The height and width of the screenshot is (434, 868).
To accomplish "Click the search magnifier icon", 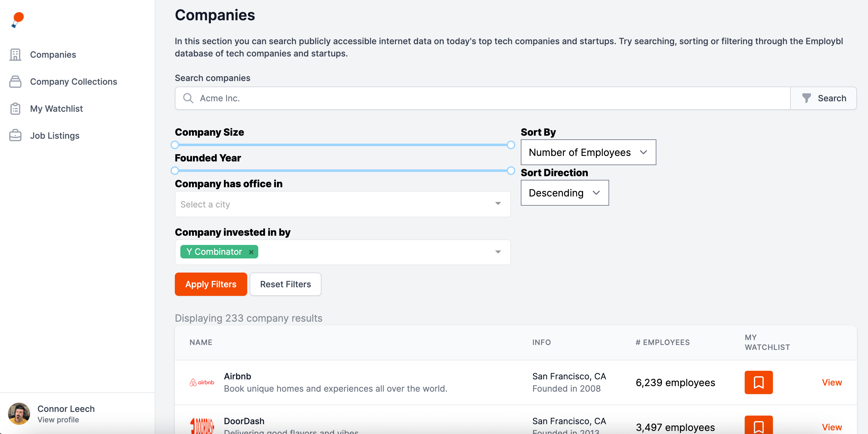I will click(x=188, y=98).
